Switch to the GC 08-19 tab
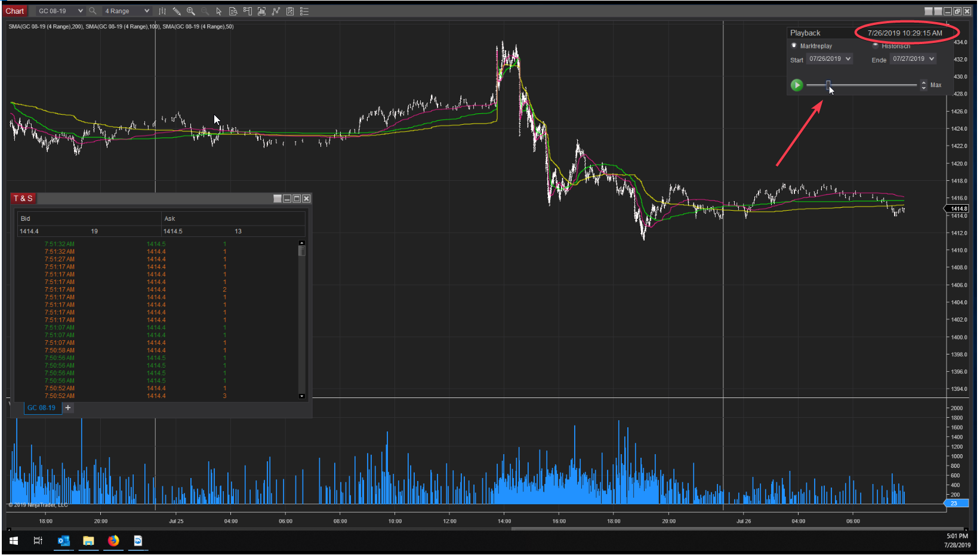This screenshot has width=980, height=555. point(42,408)
